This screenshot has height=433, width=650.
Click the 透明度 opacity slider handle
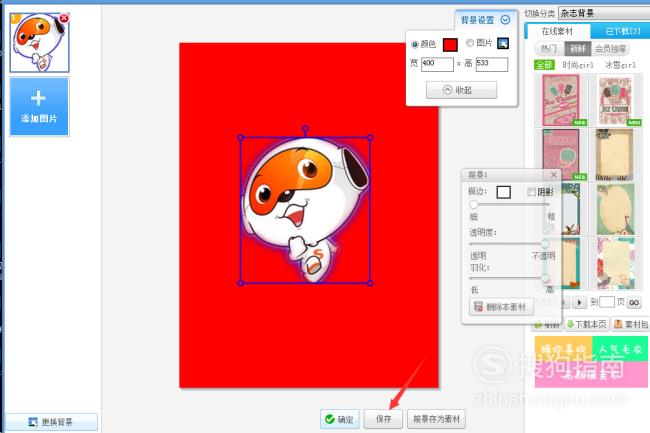pos(545,244)
